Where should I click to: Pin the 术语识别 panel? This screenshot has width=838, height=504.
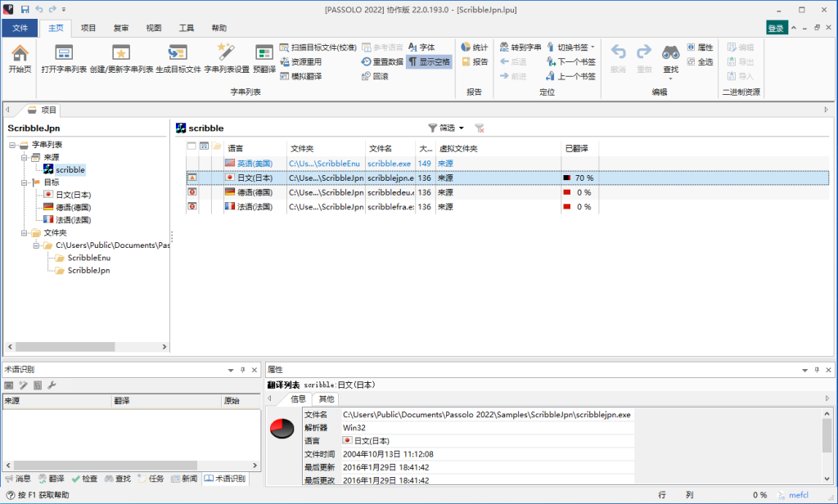pyautogui.click(x=242, y=370)
